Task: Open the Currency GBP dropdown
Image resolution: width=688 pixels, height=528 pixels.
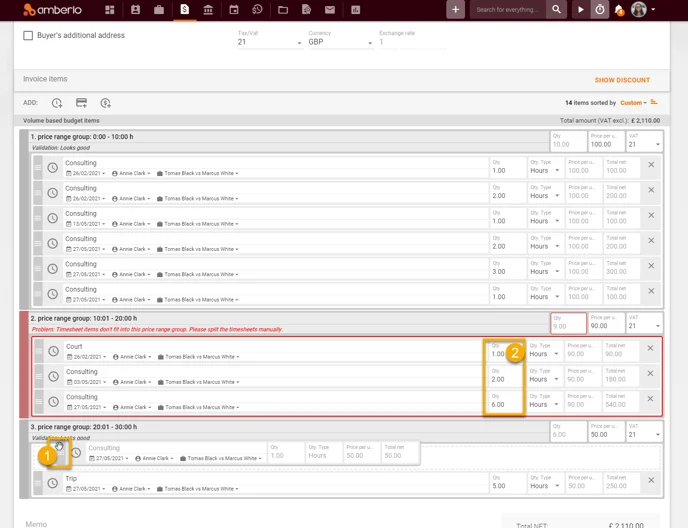Action: [340, 42]
